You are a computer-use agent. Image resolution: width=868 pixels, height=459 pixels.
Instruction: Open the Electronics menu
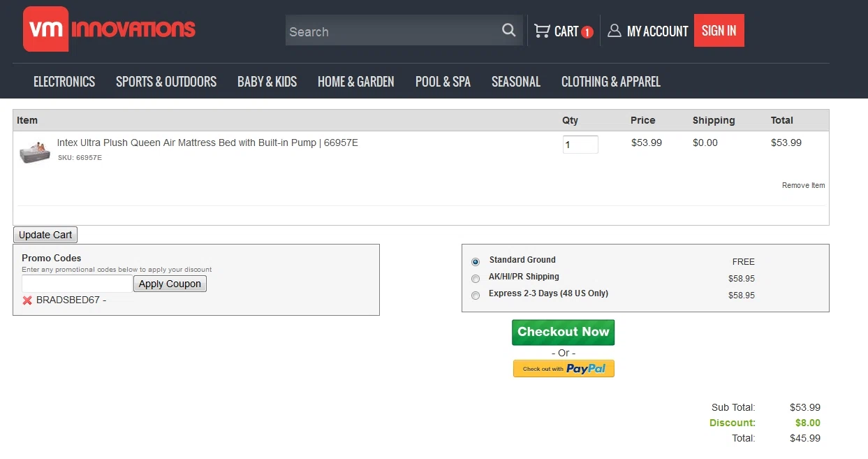tap(64, 82)
